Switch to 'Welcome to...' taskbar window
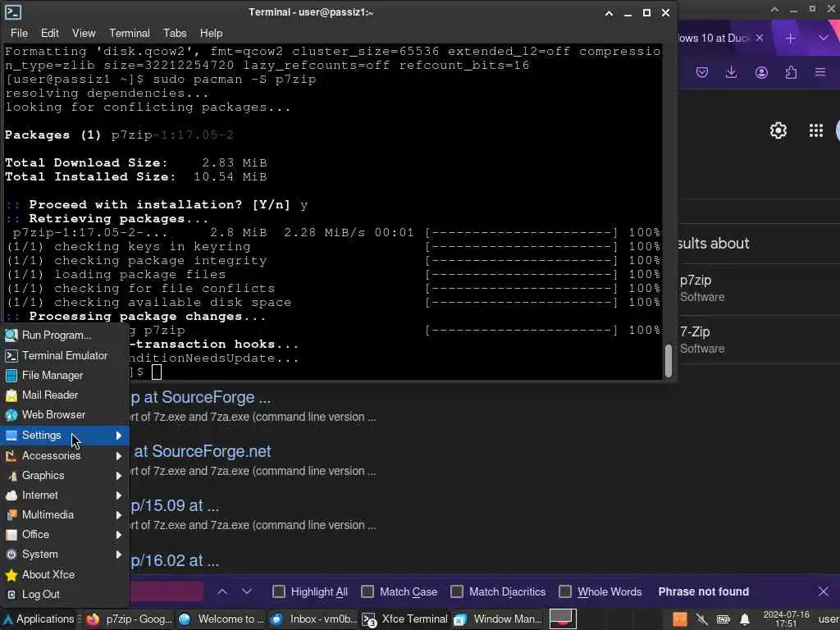The image size is (840, 630). pos(221,619)
